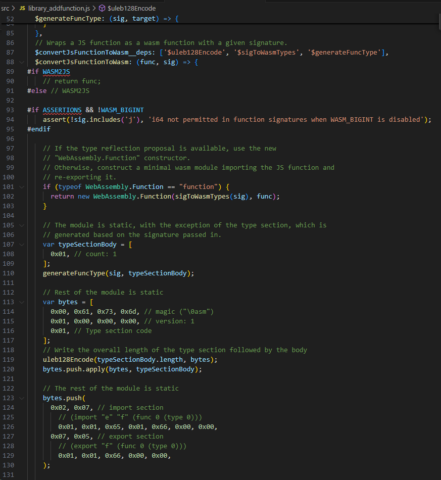441x480 pixels.
Task: Click the sticky $generateFuncType header line
Action: pyautogui.click(x=220, y=19)
